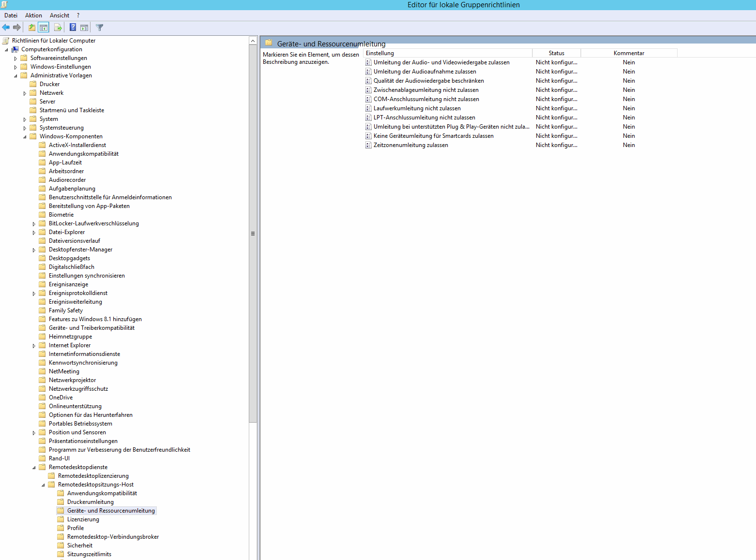The height and width of the screenshot is (560, 756).
Task: Click the blue Back arrow in toolbar
Action: 6,28
